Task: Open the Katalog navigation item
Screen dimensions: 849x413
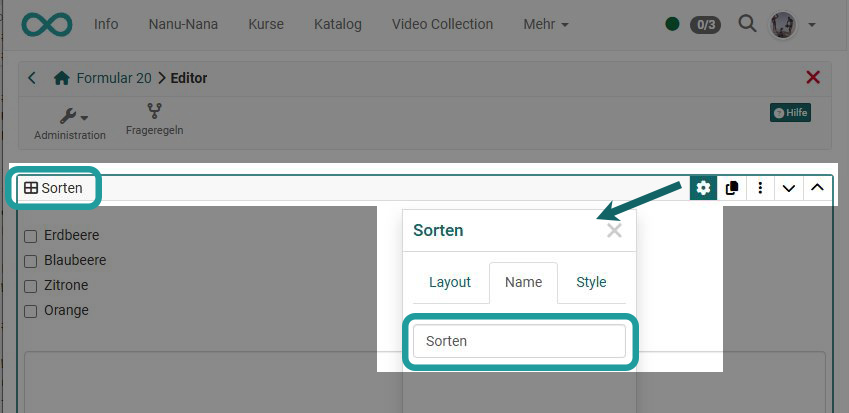Action: pyautogui.click(x=338, y=24)
